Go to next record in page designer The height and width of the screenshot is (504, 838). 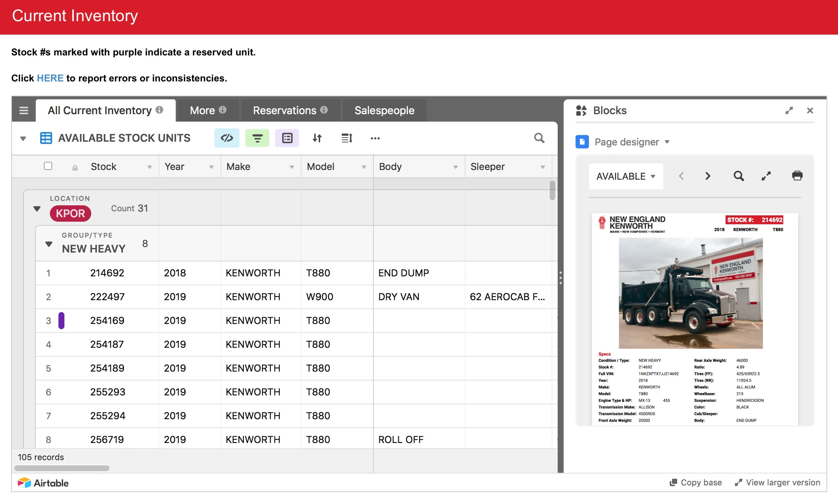click(708, 176)
